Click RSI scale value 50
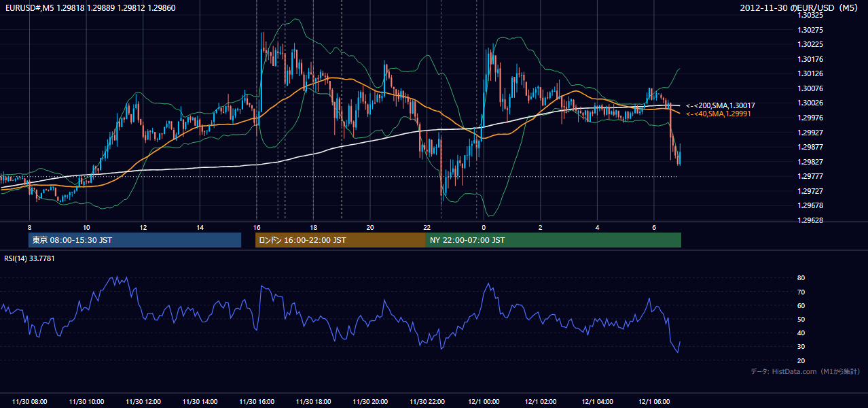This screenshot has height=408, width=868. [x=801, y=319]
